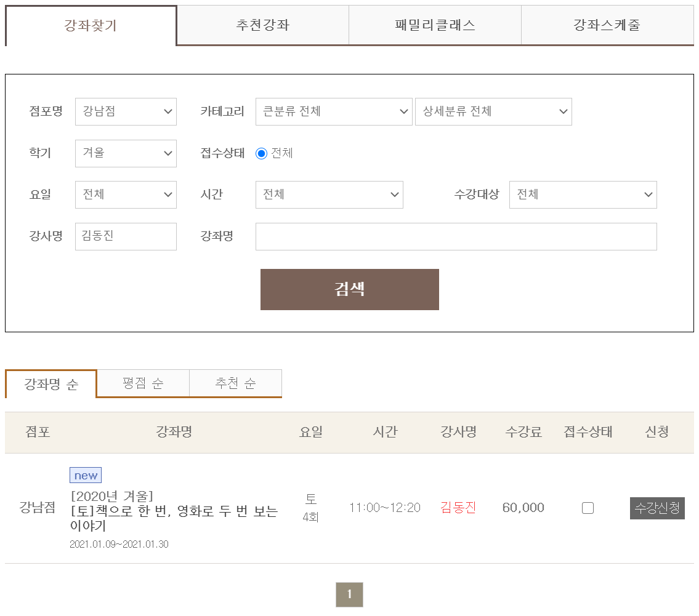
Task: Open the 패밀리클래스 tab
Action: [435, 25]
